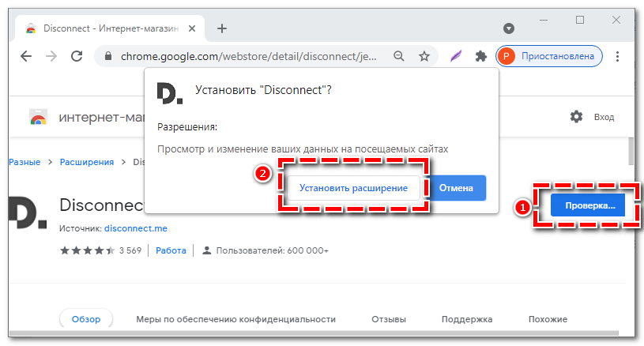Viewport: 644px width, 346px height.
Task: Click the purple feather extension icon
Action: click(x=456, y=56)
